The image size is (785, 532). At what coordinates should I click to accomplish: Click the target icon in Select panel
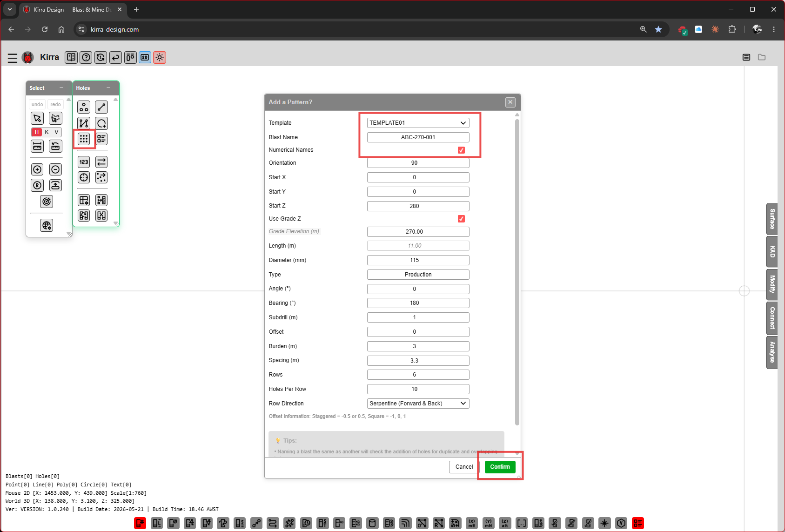(47, 202)
